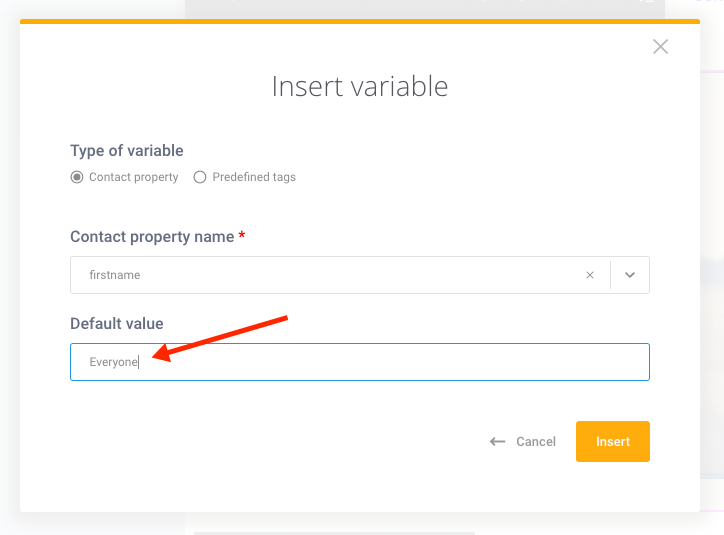This screenshot has height=535, width=724.
Task: Click the Contact property label text
Action: [133, 177]
